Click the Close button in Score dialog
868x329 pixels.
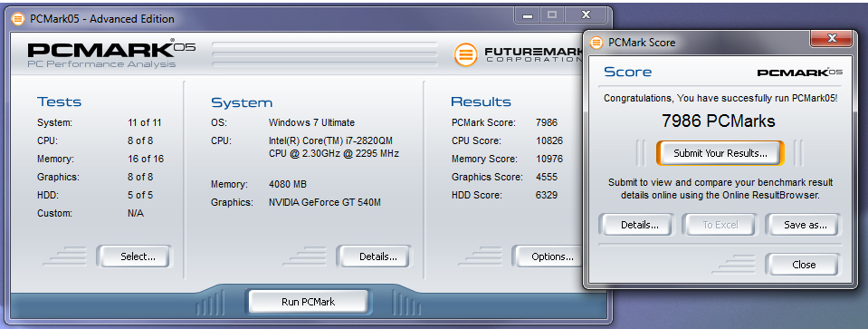803,265
